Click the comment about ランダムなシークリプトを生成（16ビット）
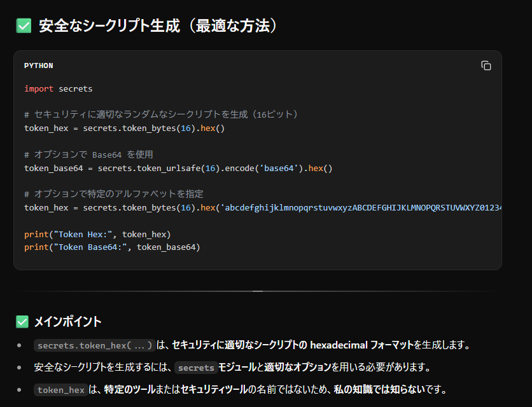 [x=161, y=114]
